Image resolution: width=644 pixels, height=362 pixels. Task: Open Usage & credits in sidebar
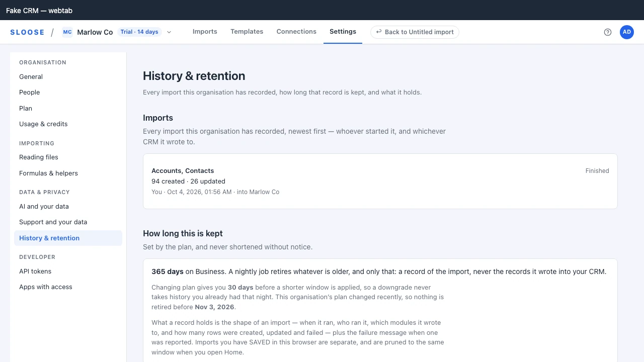click(x=68, y=124)
